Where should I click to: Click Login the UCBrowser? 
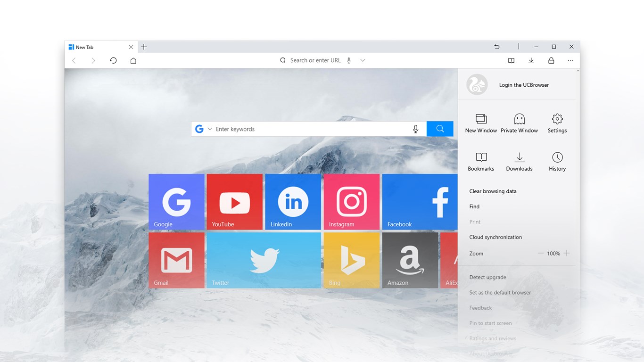524,85
